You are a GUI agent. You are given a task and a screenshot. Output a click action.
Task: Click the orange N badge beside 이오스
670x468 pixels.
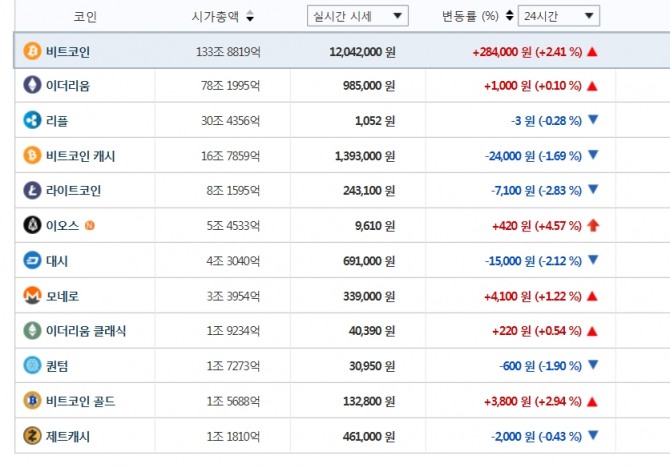90,226
